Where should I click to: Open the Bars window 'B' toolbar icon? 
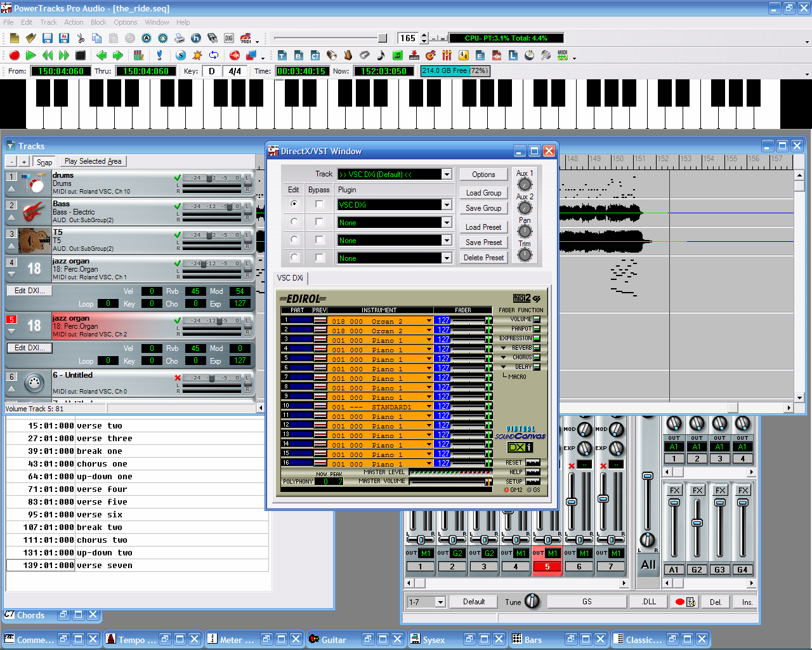pyautogui.click(x=299, y=55)
